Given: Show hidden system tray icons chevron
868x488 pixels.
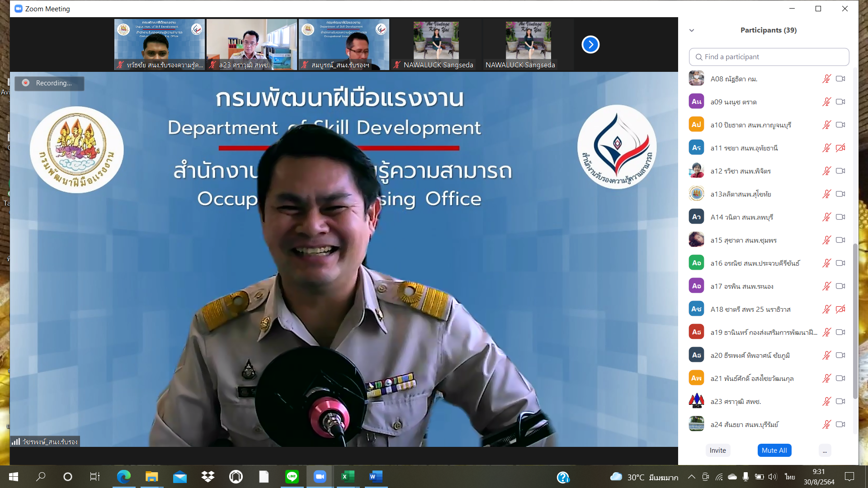Looking at the screenshot, I should 691,476.
